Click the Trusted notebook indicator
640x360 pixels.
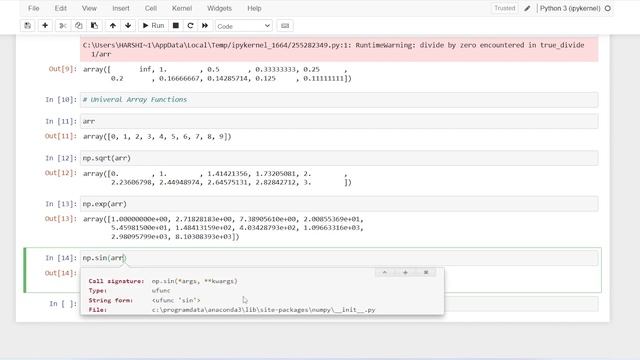[x=504, y=8]
